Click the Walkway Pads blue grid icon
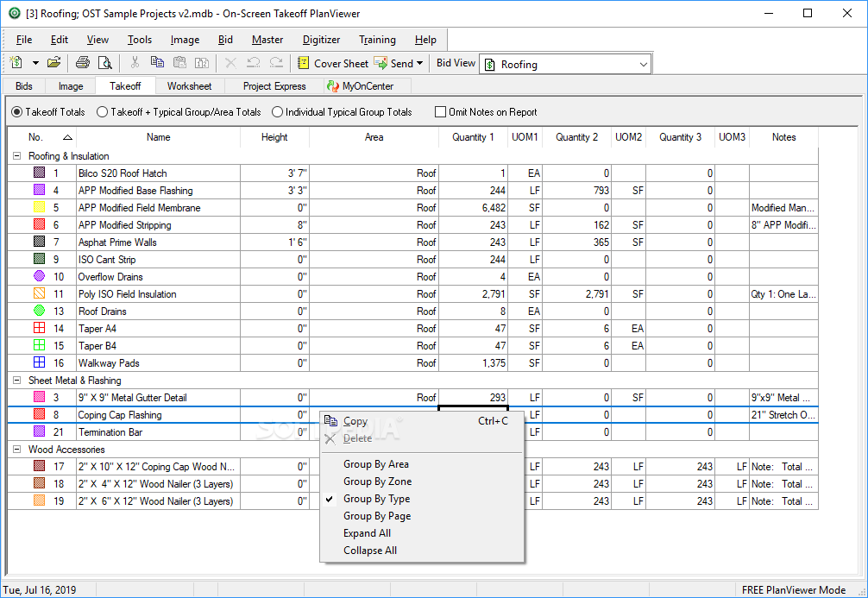 [40, 362]
